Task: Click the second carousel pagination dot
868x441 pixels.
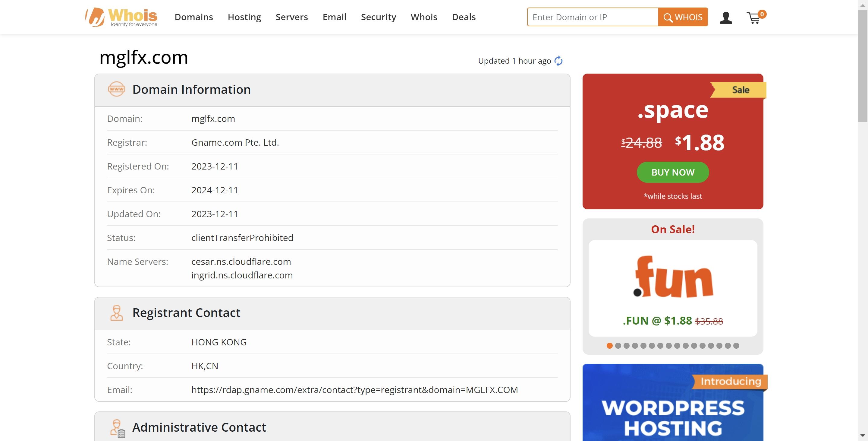Action: tap(618, 345)
